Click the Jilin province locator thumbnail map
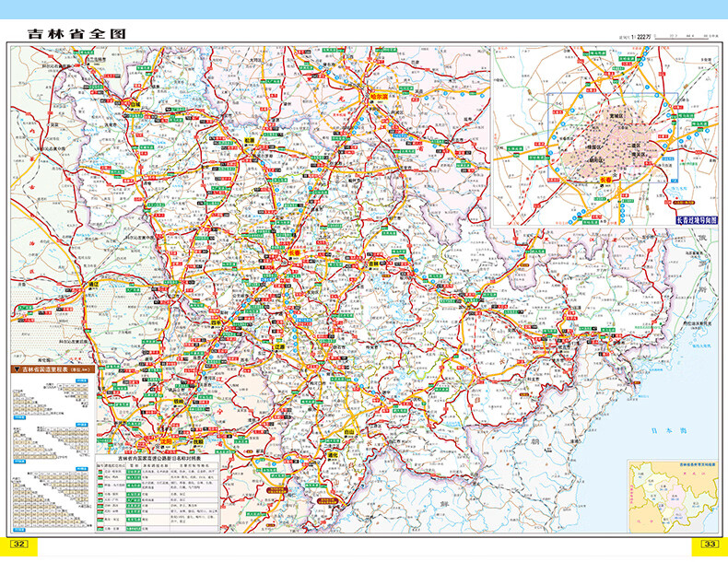Screen dimensions: 728x562 [673, 496]
